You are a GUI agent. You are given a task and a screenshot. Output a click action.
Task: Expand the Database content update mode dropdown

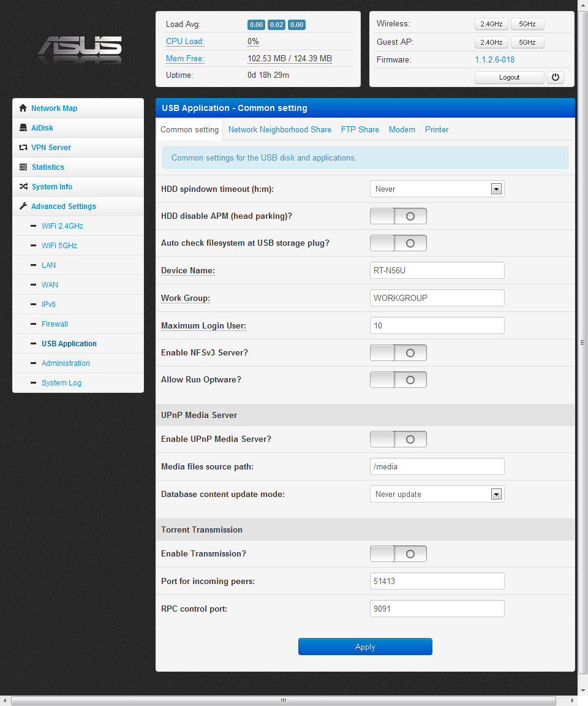pyautogui.click(x=437, y=495)
